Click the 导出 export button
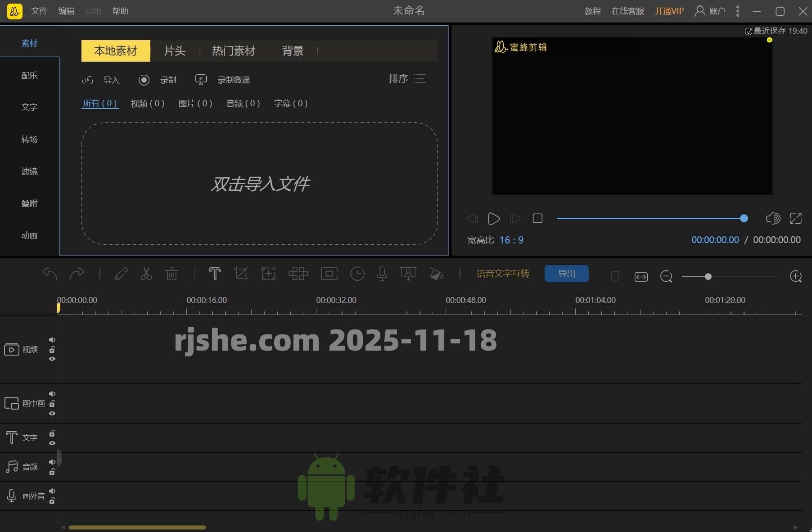This screenshot has width=812, height=532. coord(566,274)
